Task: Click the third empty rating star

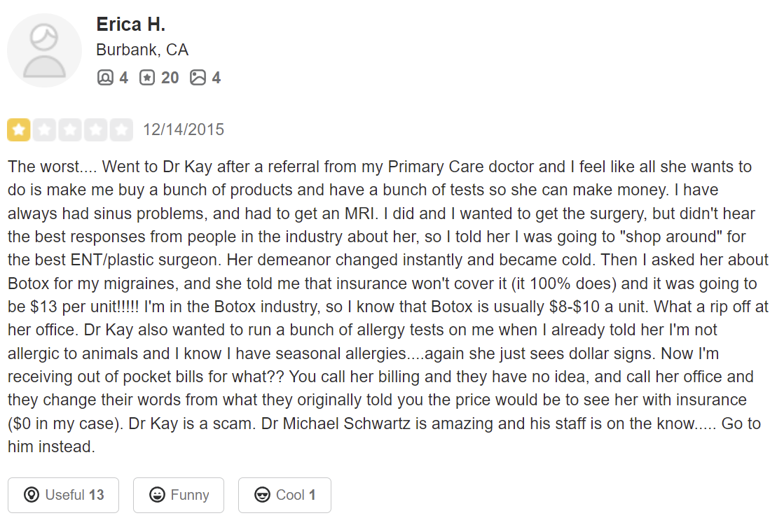Action: 70,130
